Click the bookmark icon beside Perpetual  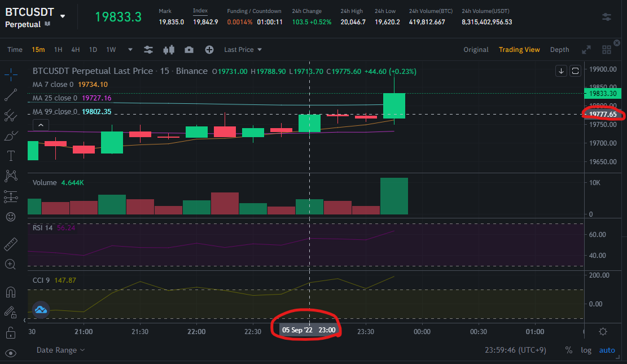click(x=47, y=24)
